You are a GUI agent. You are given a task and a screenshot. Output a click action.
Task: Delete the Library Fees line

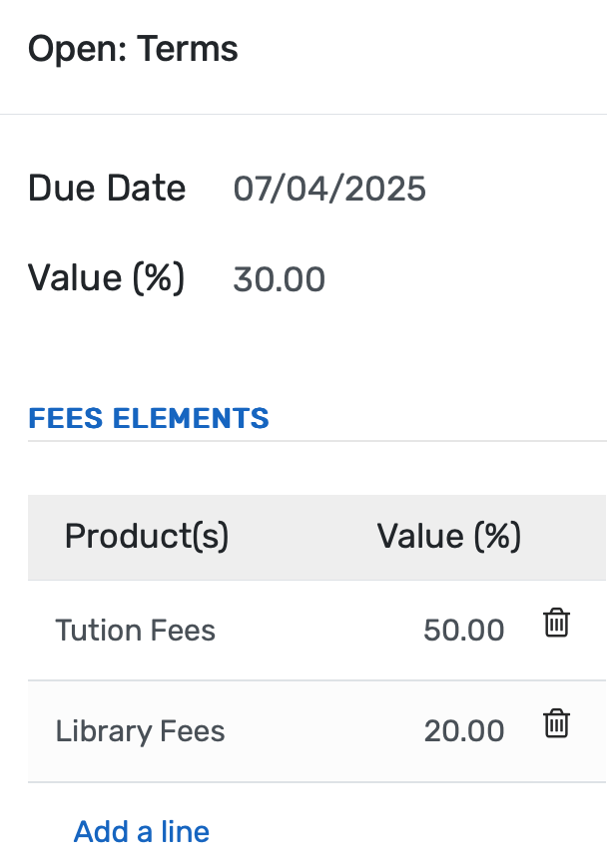(556, 724)
